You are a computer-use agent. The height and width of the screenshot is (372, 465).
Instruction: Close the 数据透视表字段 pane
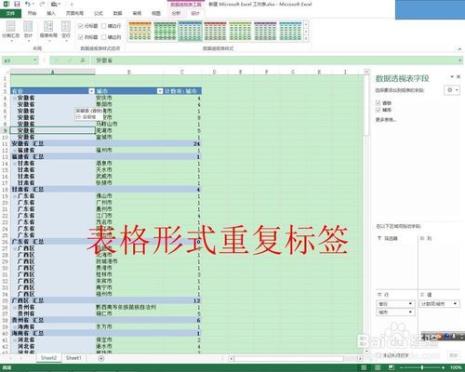[459, 77]
